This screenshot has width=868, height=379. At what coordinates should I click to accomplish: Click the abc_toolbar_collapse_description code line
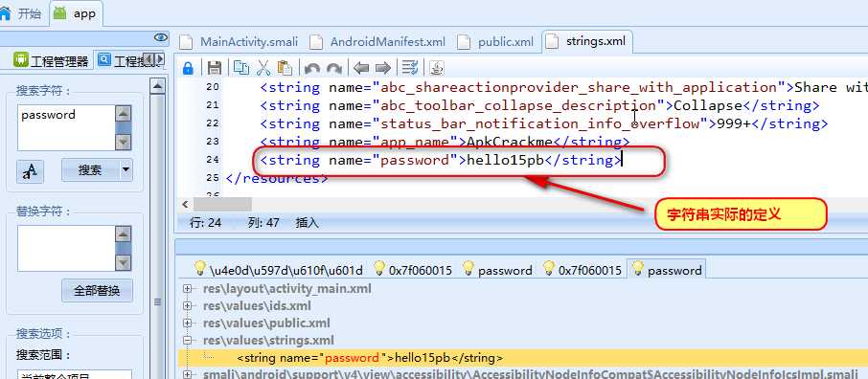coord(539,105)
